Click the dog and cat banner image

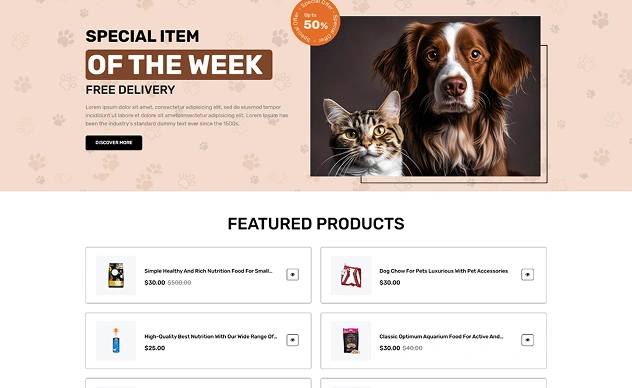point(425,96)
